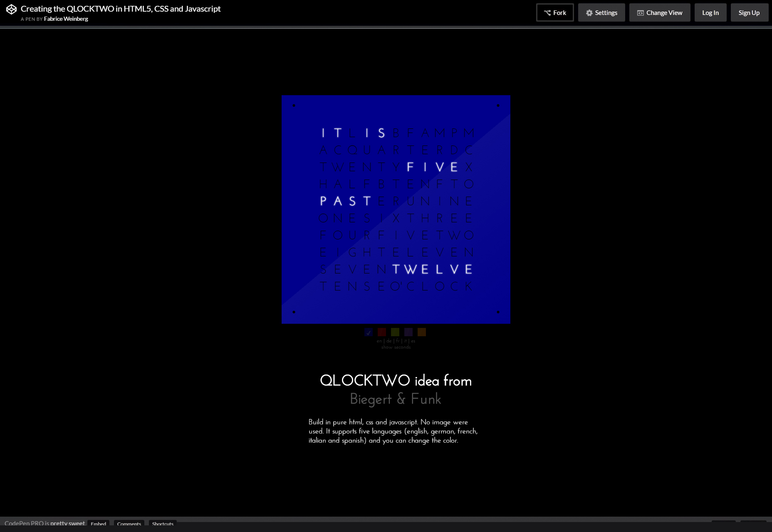The image size is (772, 532).
Task: Click the dim word 'HALF' on clock
Action: click(x=345, y=184)
